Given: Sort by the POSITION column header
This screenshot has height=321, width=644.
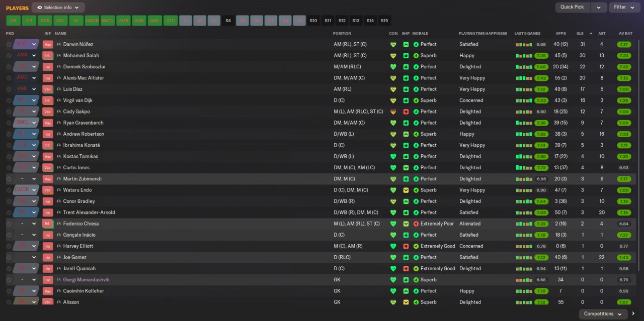Looking at the screenshot, I should (342, 33).
